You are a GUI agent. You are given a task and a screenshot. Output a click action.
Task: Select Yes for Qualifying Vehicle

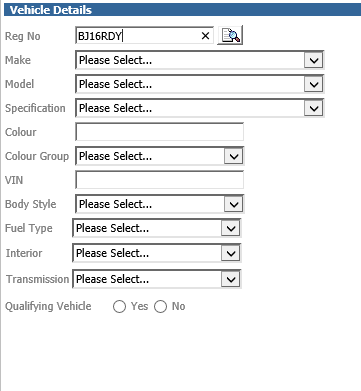[119, 306]
